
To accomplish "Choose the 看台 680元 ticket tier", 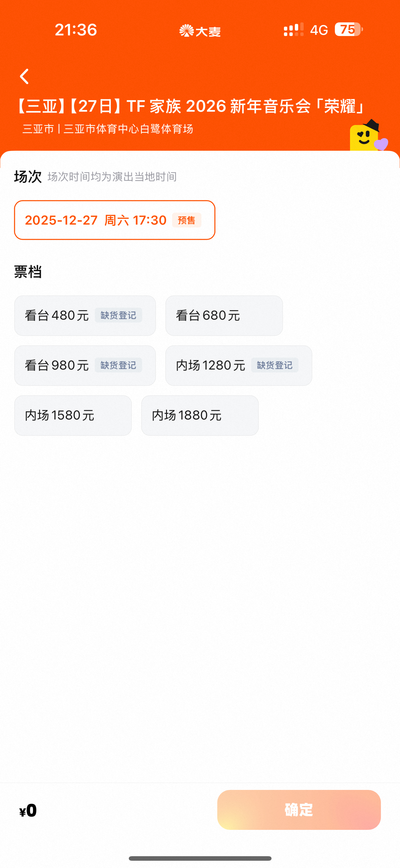I will (224, 315).
